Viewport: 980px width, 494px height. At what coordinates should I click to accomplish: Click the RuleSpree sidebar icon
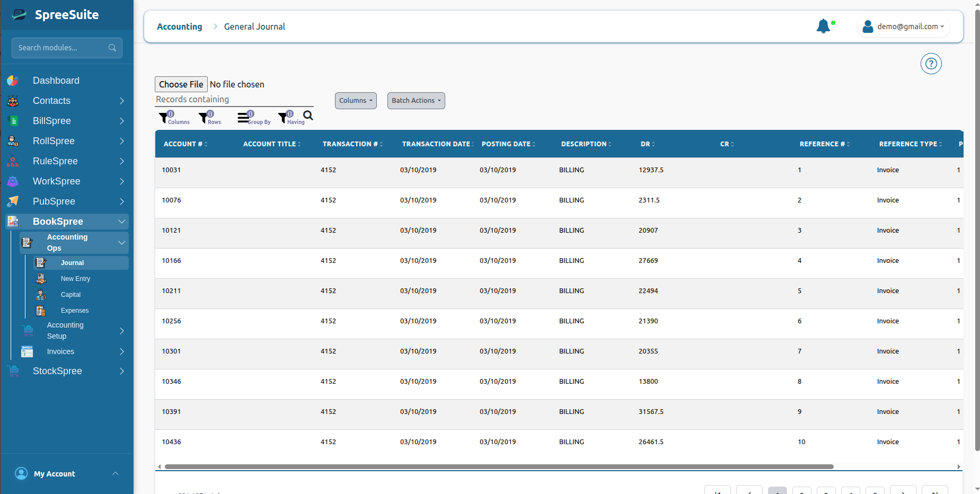point(13,161)
